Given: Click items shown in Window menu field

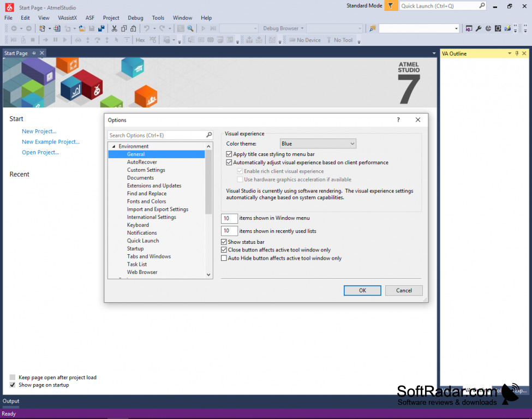Looking at the screenshot, I should pos(229,218).
